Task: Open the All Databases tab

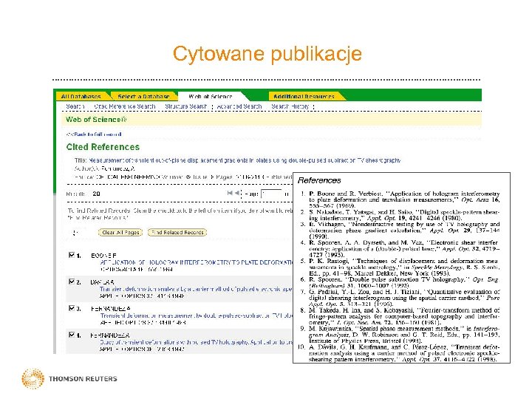Action: [x=81, y=96]
